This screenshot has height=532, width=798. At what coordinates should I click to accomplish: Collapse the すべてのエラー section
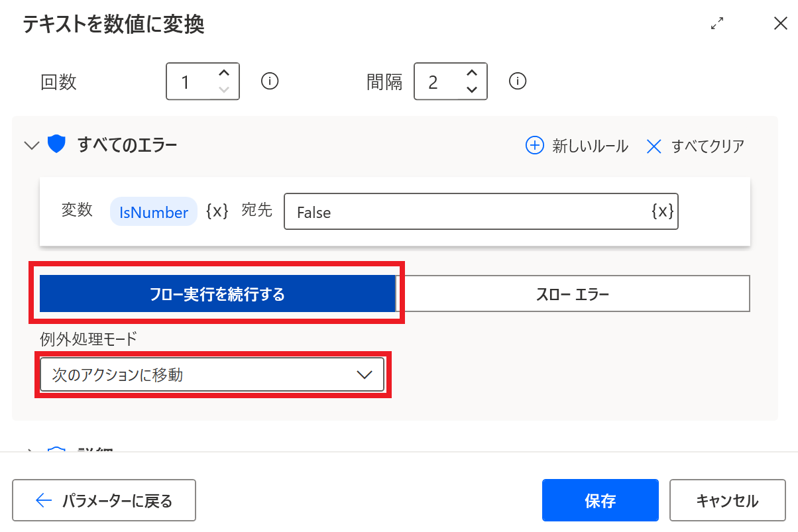[x=31, y=145]
